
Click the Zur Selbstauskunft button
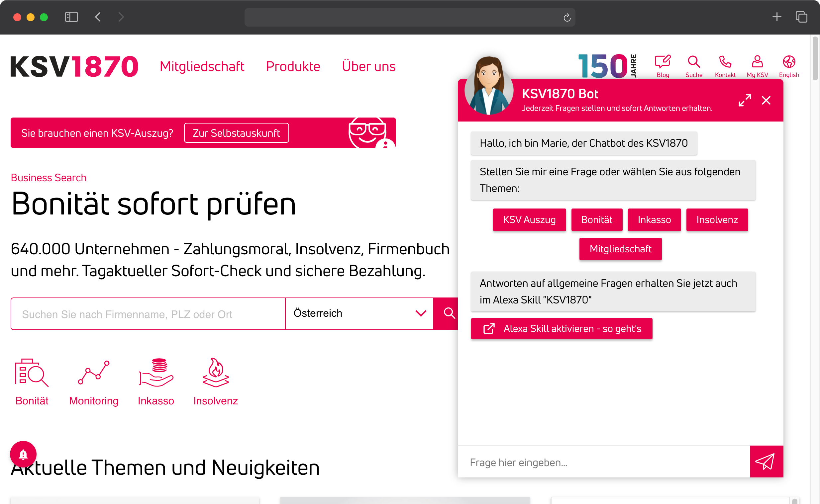pyautogui.click(x=236, y=133)
